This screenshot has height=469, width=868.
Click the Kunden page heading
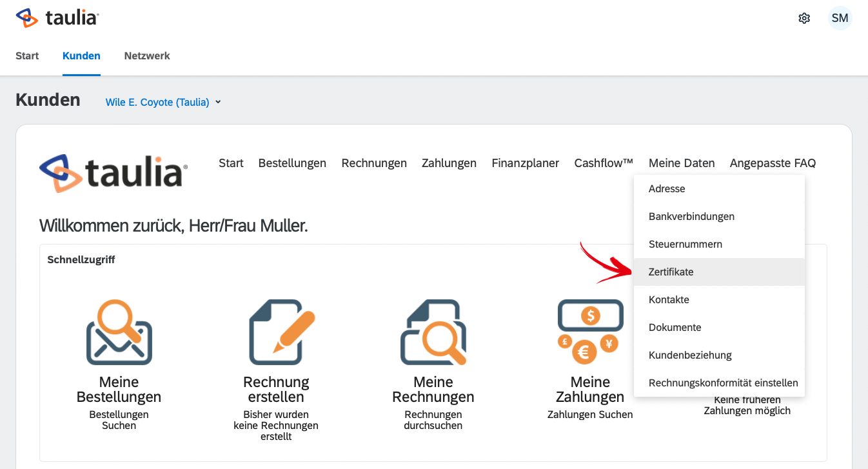[48, 100]
